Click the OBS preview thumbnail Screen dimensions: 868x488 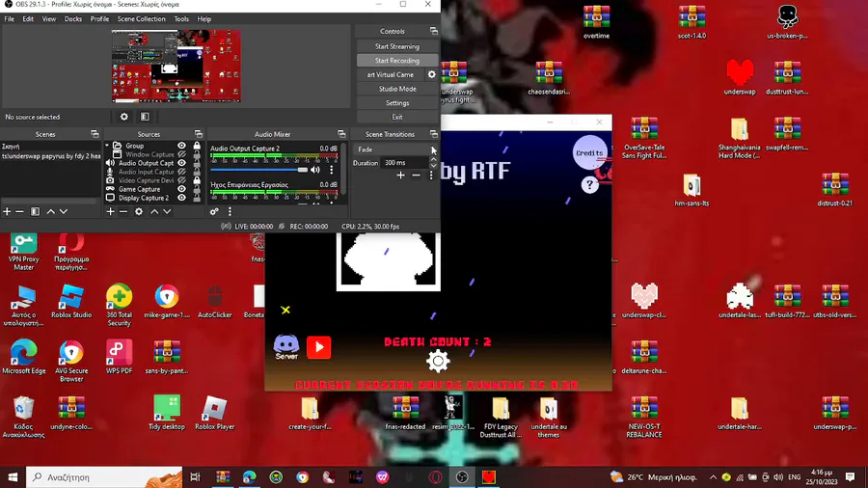(x=176, y=66)
